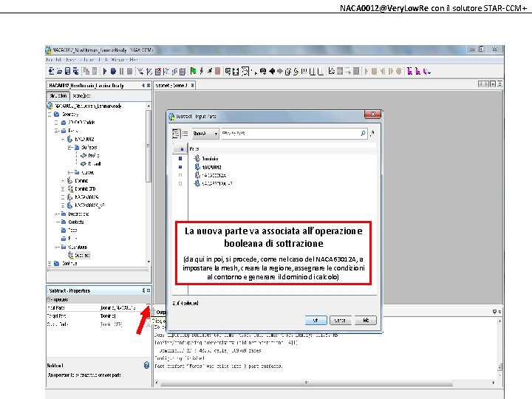
Task: Click the Pause solver toolbar icon
Action: tap(121, 71)
